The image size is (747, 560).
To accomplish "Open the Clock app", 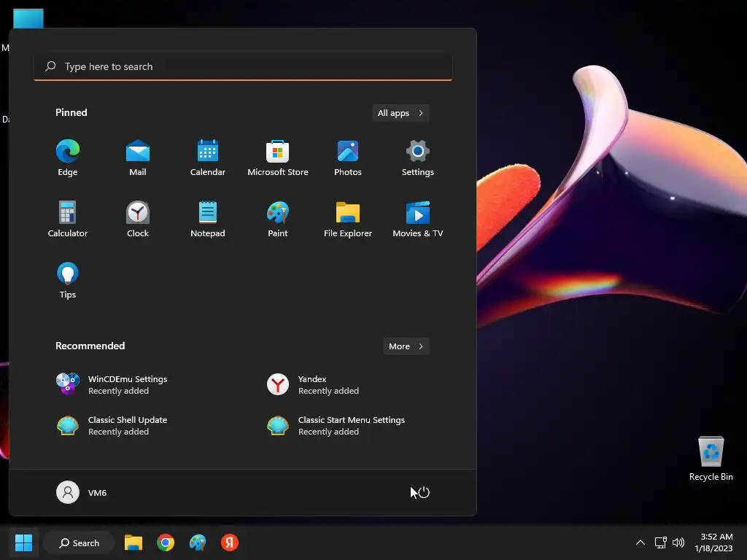I will point(138,219).
